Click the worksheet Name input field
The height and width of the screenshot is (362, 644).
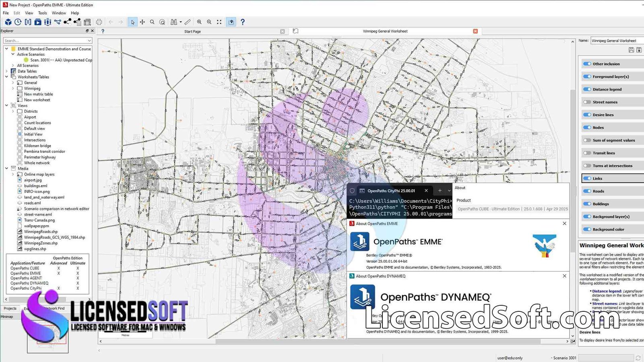click(617, 41)
